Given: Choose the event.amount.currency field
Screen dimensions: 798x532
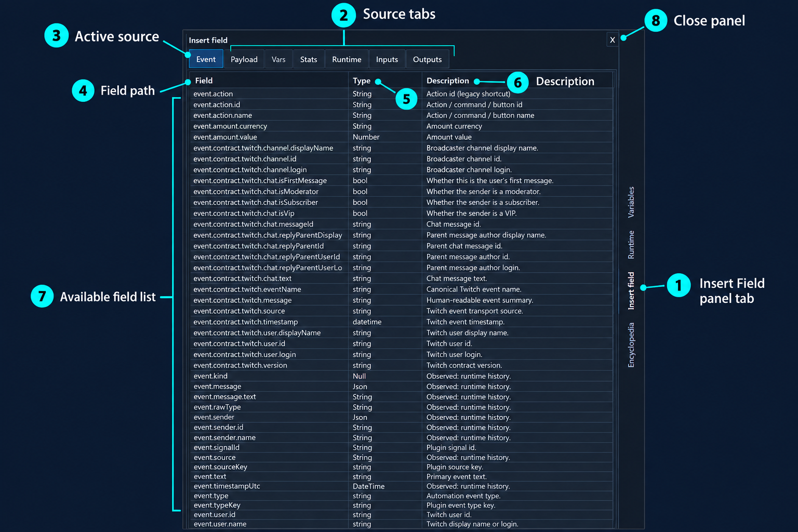Looking at the screenshot, I should [x=401, y=126].
